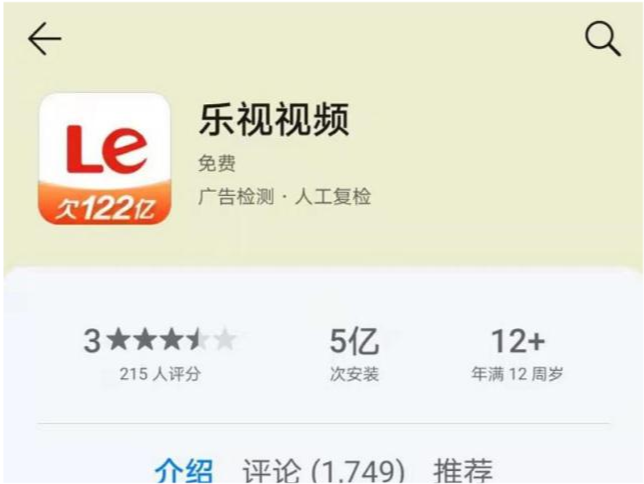This screenshot has height=484, width=644.
Task: Tap the faded fifth rating star
Action: 224,340
